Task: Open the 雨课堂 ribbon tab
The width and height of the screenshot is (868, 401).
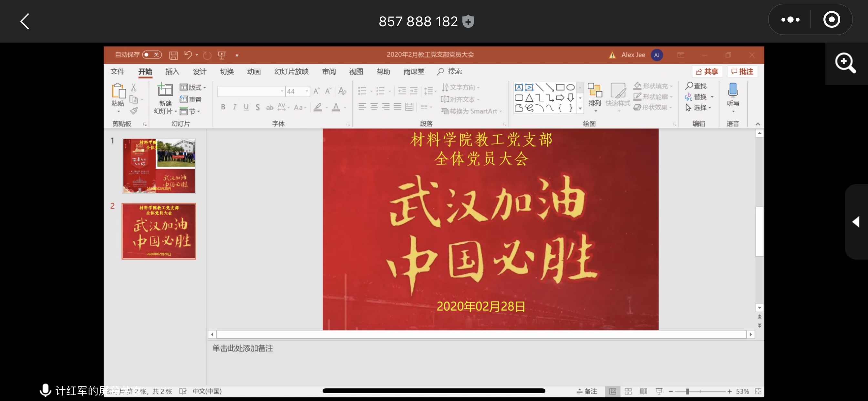Action: point(413,71)
